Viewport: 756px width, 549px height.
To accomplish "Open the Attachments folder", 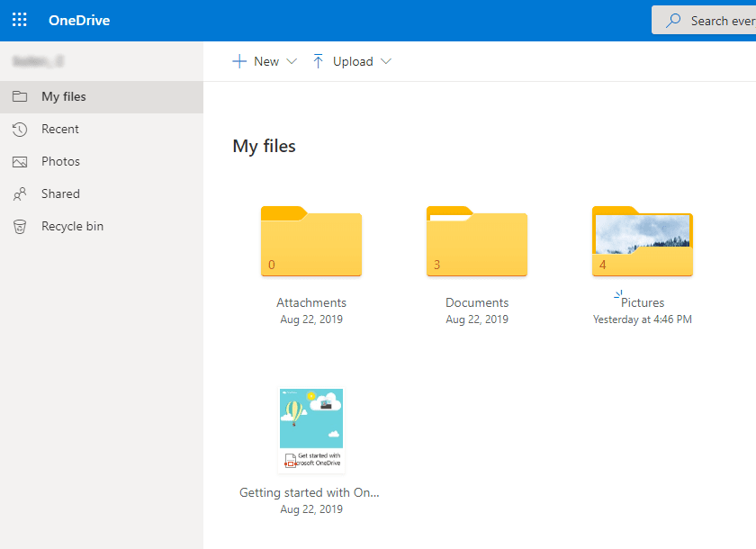I will click(x=311, y=242).
